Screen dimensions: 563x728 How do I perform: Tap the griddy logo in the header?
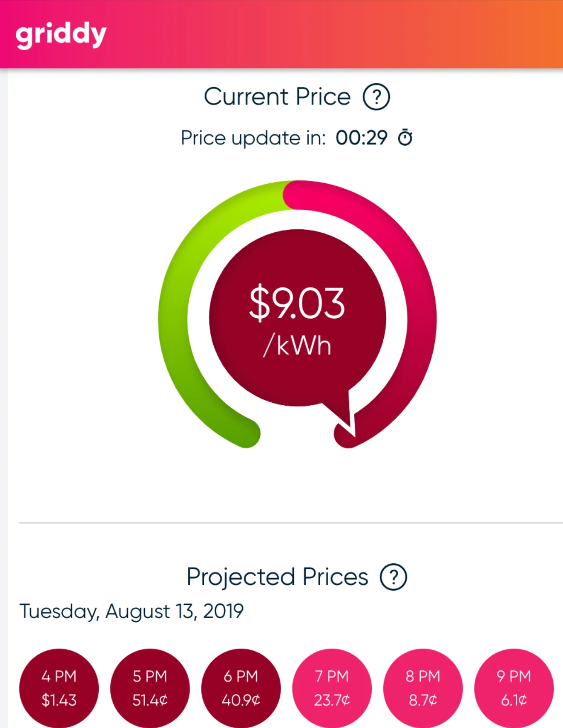coord(61,34)
